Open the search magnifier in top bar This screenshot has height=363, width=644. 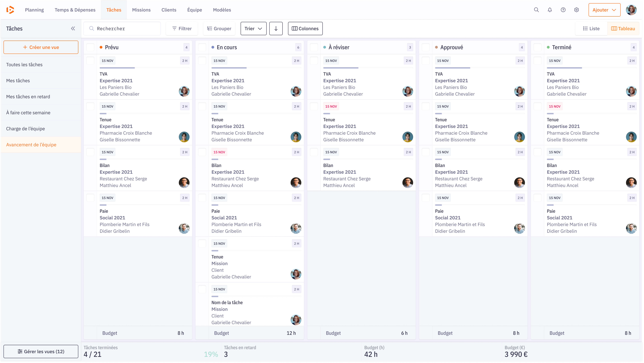click(536, 10)
